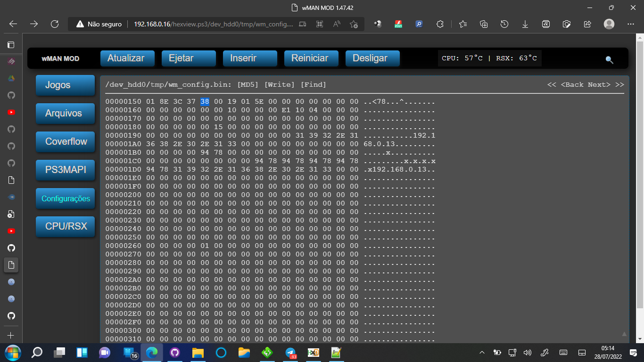Start a Web Capture with the camera icon
The width and height of the screenshot is (644, 362).
[x=567, y=24]
